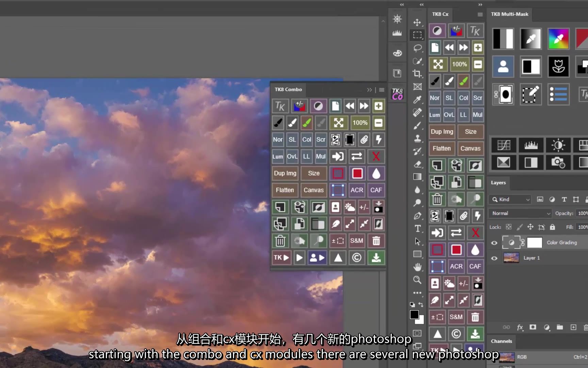Click the Flatten button in TK8 Combo
The image size is (588, 368).
pos(285,190)
